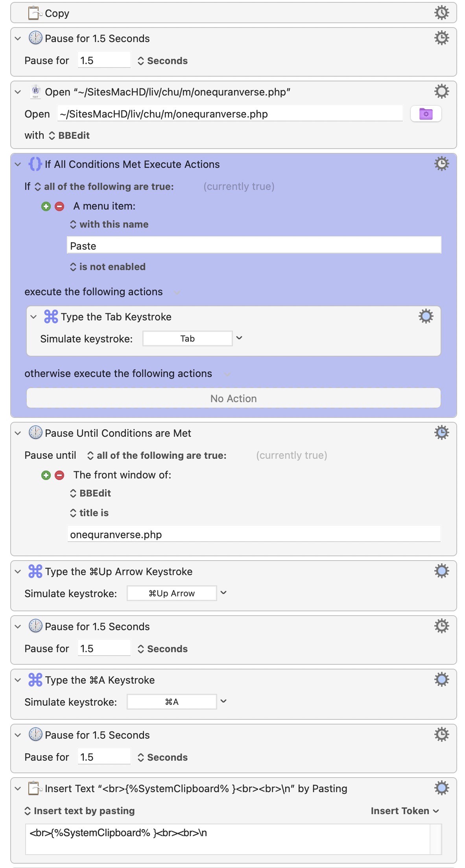The height and width of the screenshot is (868, 465).
Task: Click gear icon on Open onequranverse.php action
Action: pos(441,91)
